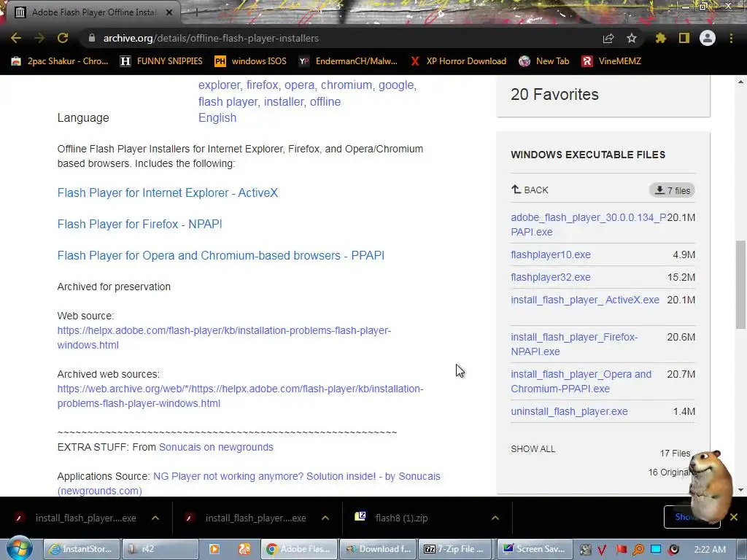
Task: Download install_flash_player_ActiveX.exe
Action: click(585, 300)
